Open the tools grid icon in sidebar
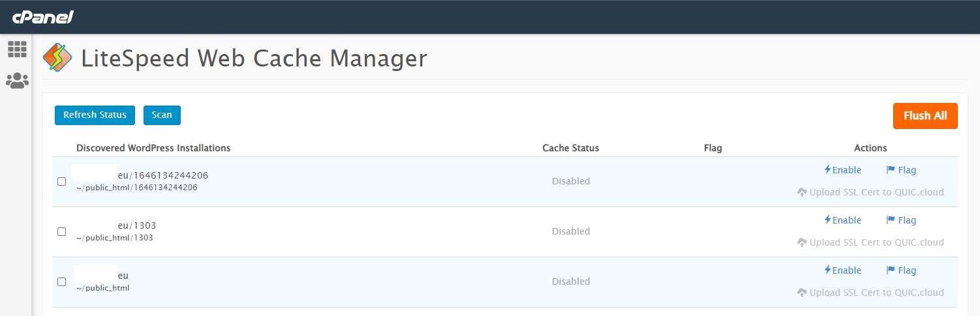 [17, 49]
